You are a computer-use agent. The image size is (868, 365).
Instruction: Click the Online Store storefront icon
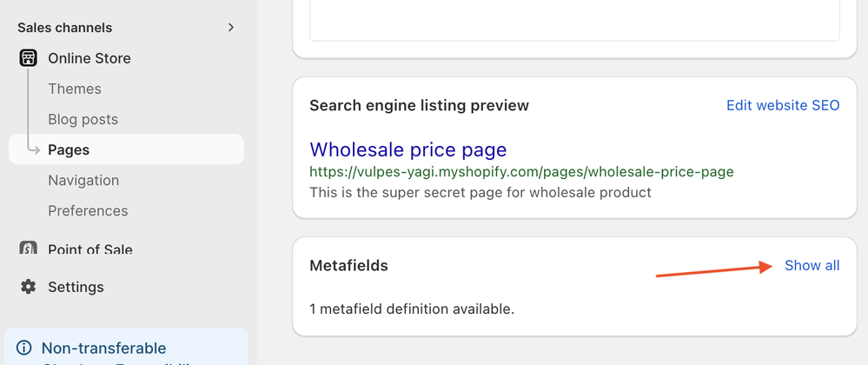[29, 58]
